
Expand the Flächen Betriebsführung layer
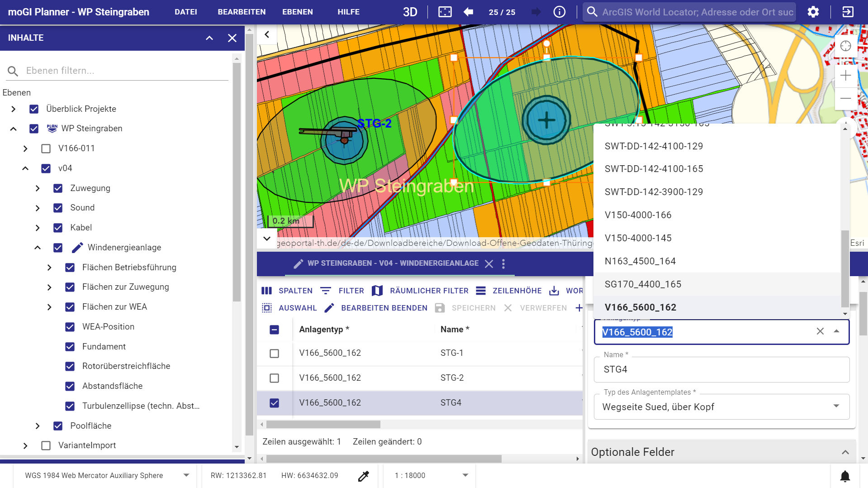[49, 268]
